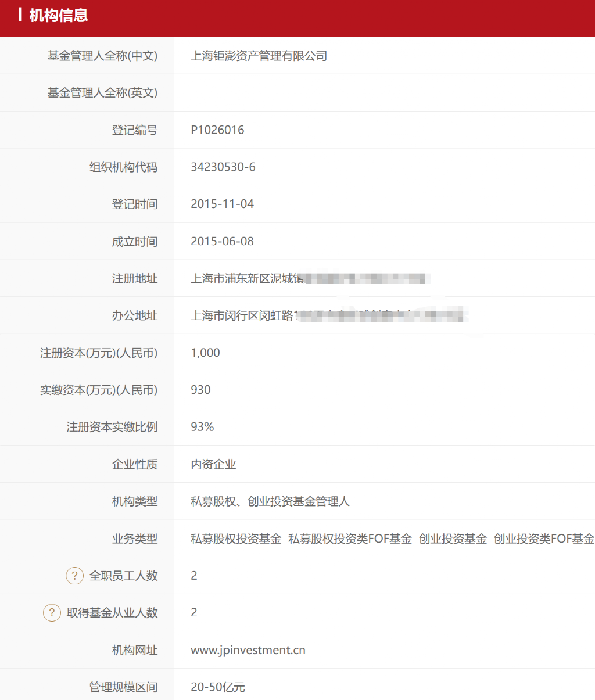Click the label 基金管理人全称(英文)
Image resolution: width=595 pixels, height=700 pixels.
103,93
